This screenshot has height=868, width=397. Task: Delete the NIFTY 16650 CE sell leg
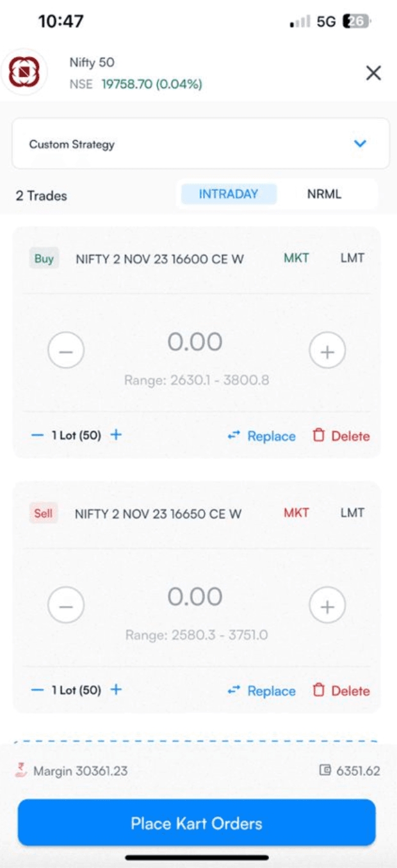point(342,691)
